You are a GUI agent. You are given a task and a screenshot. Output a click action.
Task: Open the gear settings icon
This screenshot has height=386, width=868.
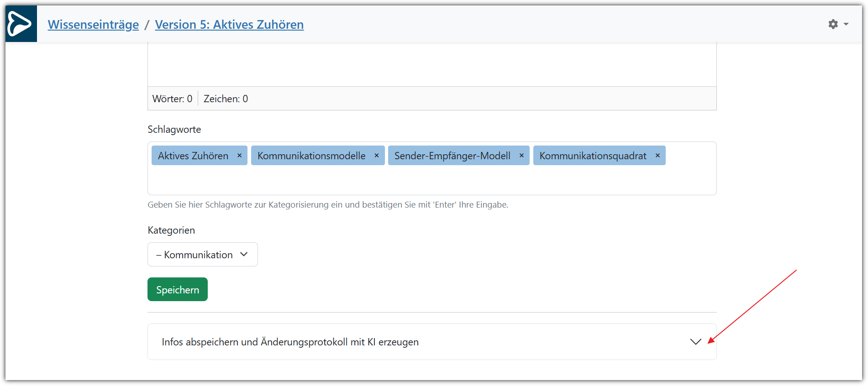pos(833,24)
